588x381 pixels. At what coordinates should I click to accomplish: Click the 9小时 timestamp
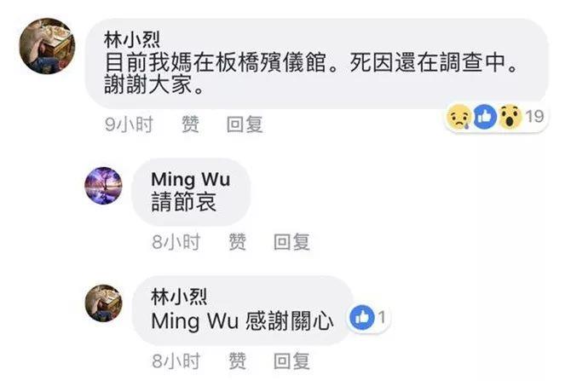pyautogui.click(x=129, y=124)
